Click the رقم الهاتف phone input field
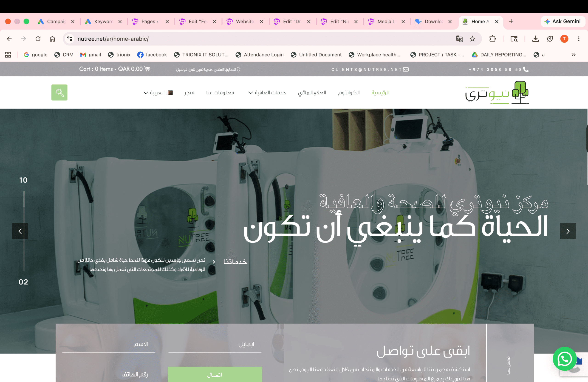Image resolution: width=588 pixels, height=382 pixels. coord(109,374)
